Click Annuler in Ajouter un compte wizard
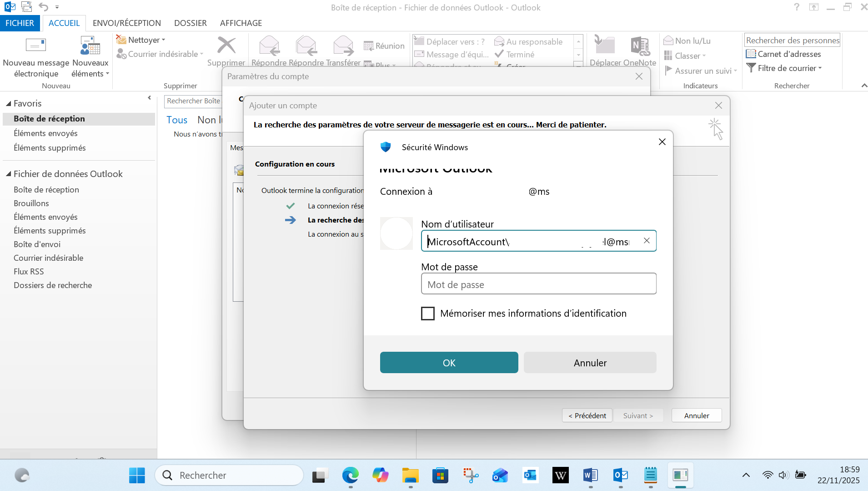Image resolution: width=868 pixels, height=491 pixels. click(697, 415)
